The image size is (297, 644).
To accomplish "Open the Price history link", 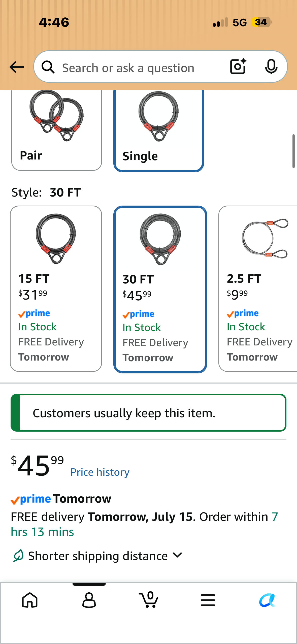I will pos(100,472).
